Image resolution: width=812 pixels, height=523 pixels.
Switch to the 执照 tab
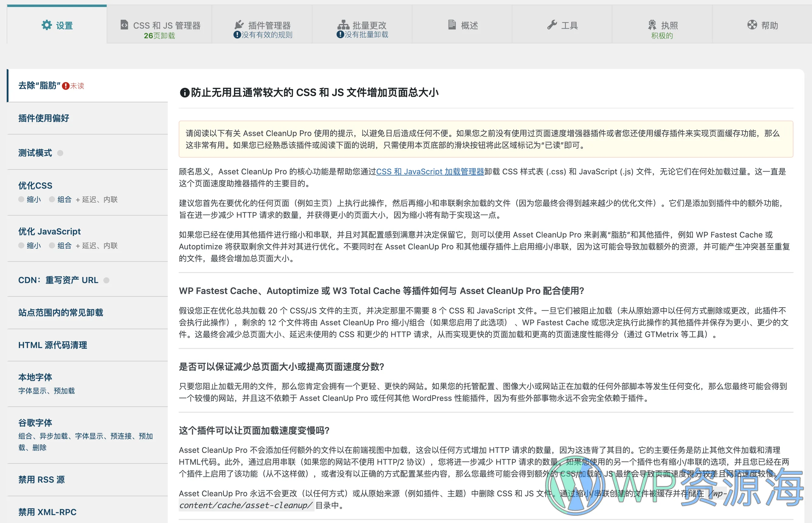tap(662, 25)
